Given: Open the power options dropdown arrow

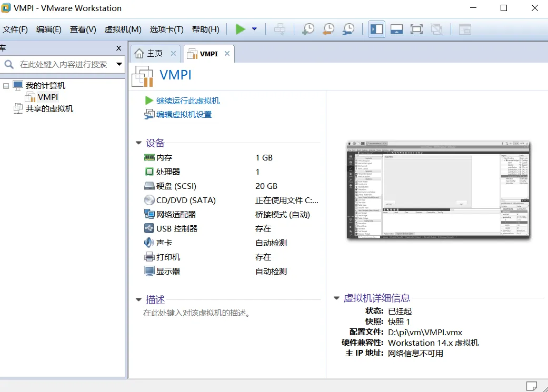Looking at the screenshot, I should pos(254,29).
